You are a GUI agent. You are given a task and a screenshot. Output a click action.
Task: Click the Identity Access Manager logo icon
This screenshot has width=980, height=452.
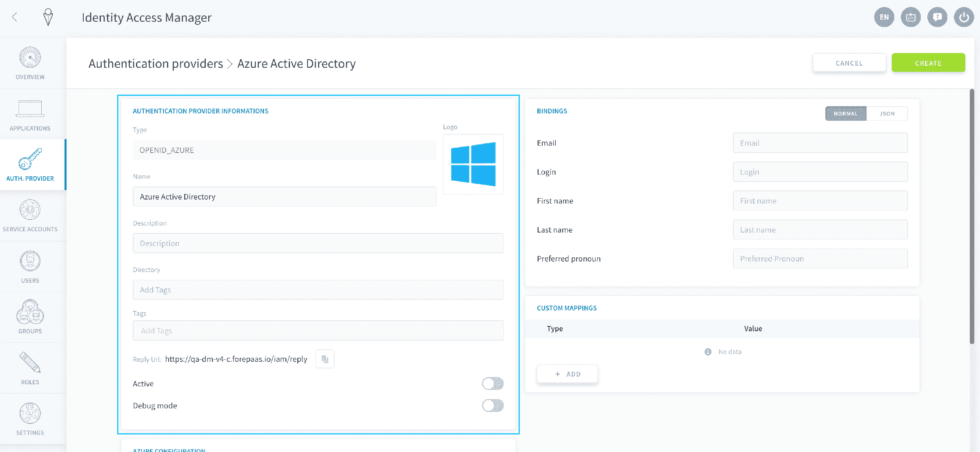(x=48, y=17)
